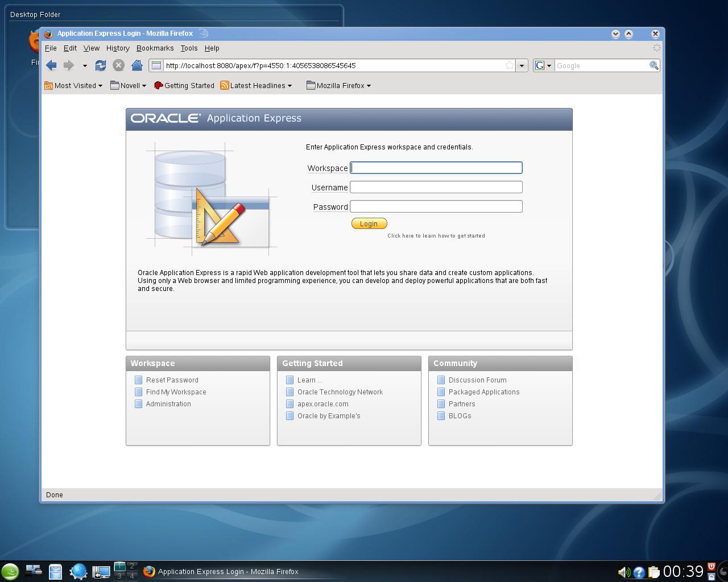Open the Bookmarks menu
728x582 pixels.
(155, 48)
